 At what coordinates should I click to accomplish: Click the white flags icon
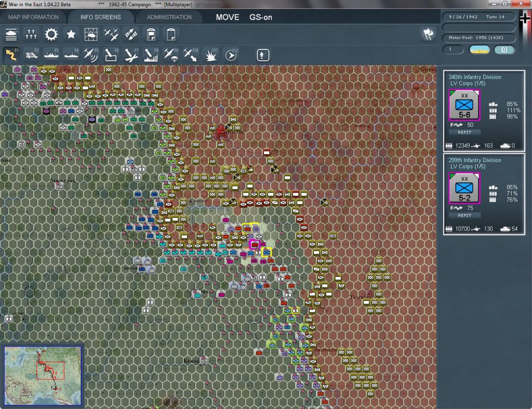[428, 34]
